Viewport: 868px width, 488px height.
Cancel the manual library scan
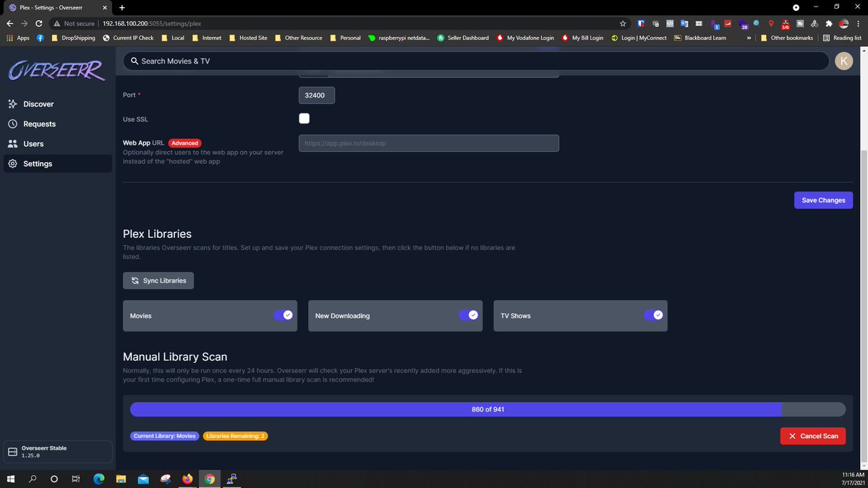(813, 436)
